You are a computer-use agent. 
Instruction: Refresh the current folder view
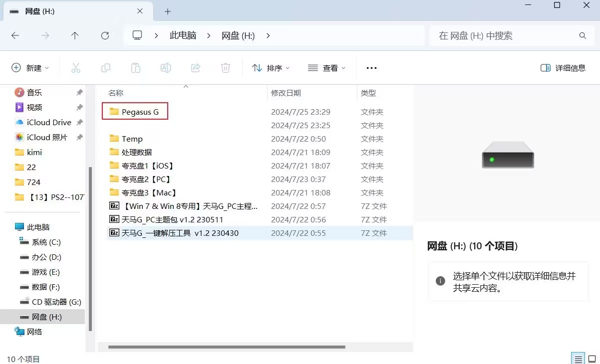105,35
